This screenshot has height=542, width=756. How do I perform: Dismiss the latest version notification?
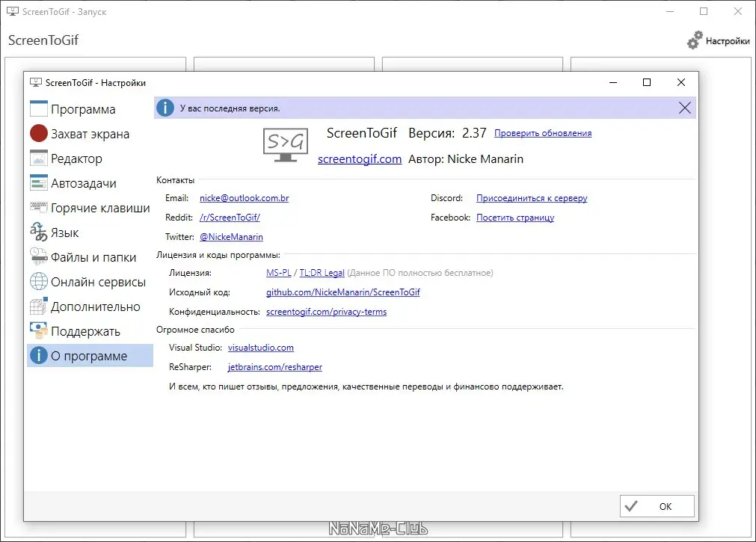(684, 107)
